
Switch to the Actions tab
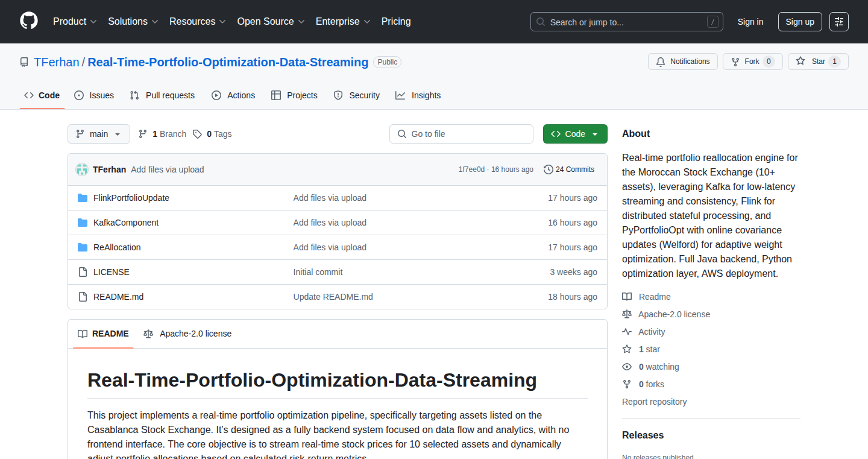click(233, 95)
